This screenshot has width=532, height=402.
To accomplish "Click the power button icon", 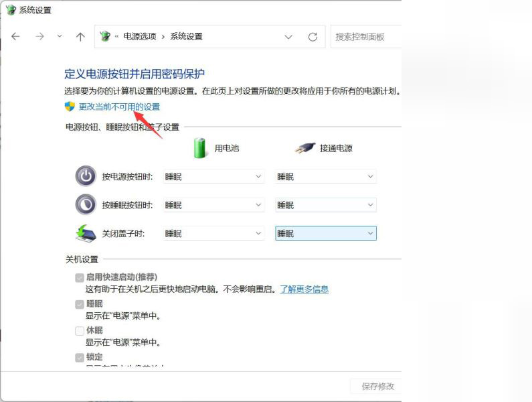I will [86, 176].
